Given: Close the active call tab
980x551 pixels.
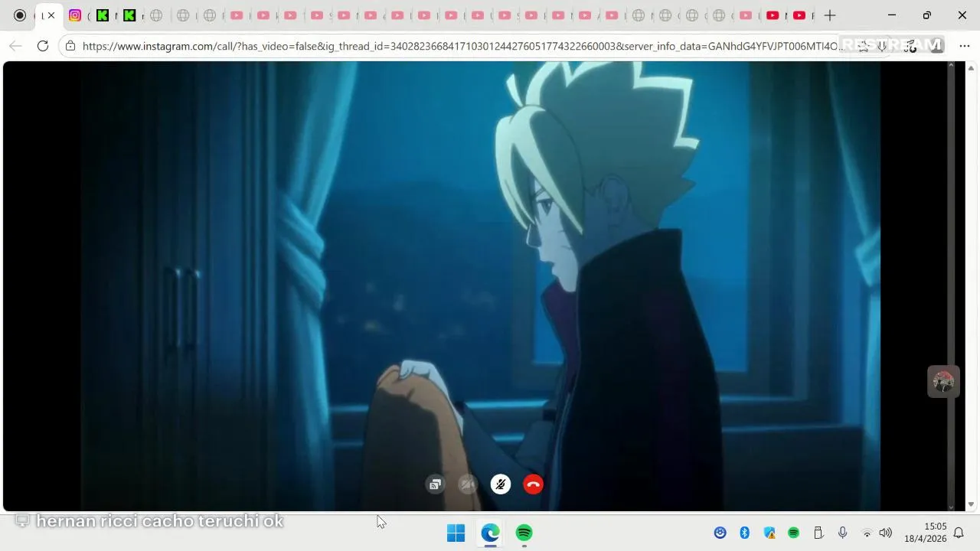Looking at the screenshot, I should 51,15.
